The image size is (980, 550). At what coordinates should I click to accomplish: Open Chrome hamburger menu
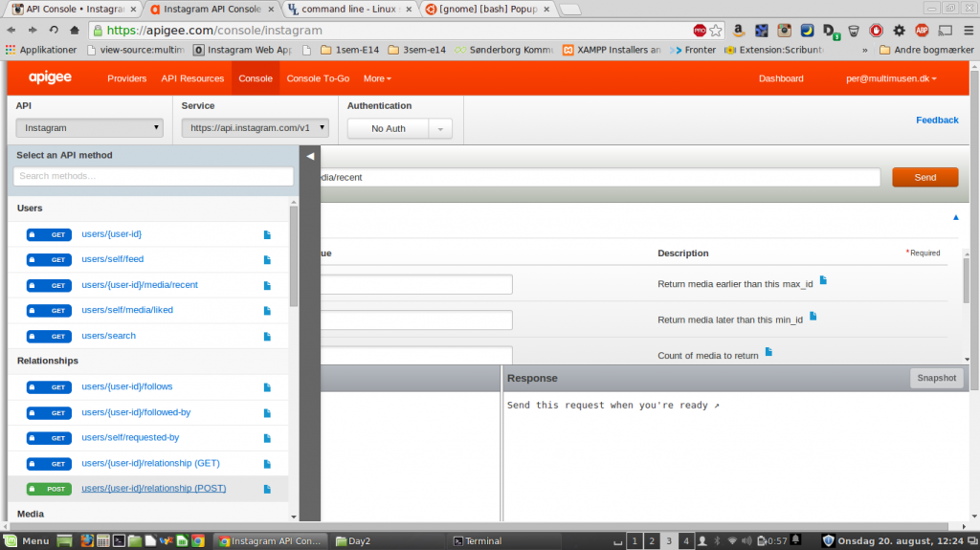coord(969,30)
